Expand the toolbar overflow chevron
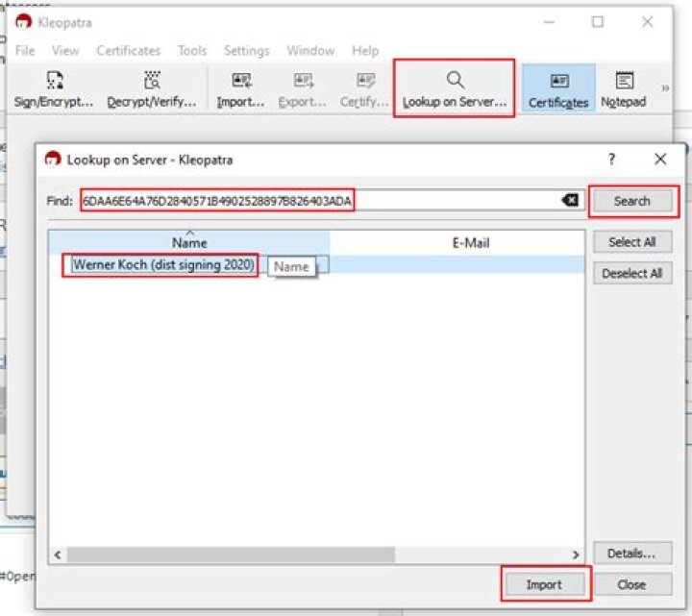This screenshot has width=692, height=616. pyautogui.click(x=665, y=88)
